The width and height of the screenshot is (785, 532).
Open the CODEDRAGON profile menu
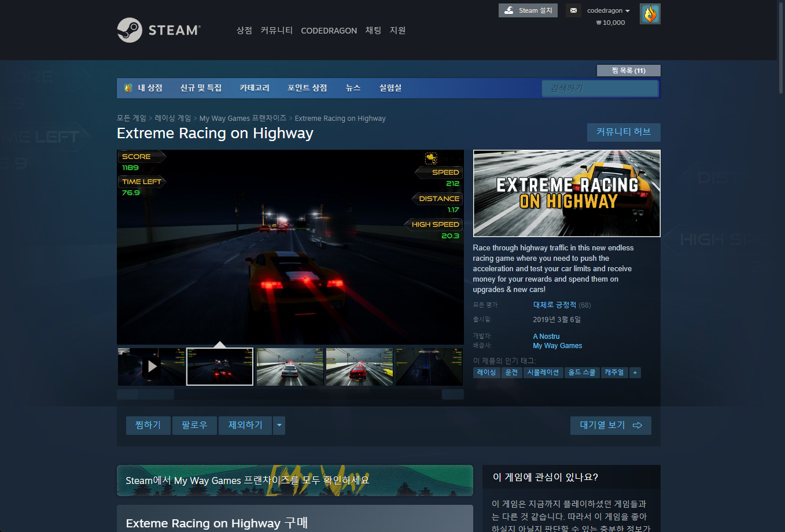[329, 31]
